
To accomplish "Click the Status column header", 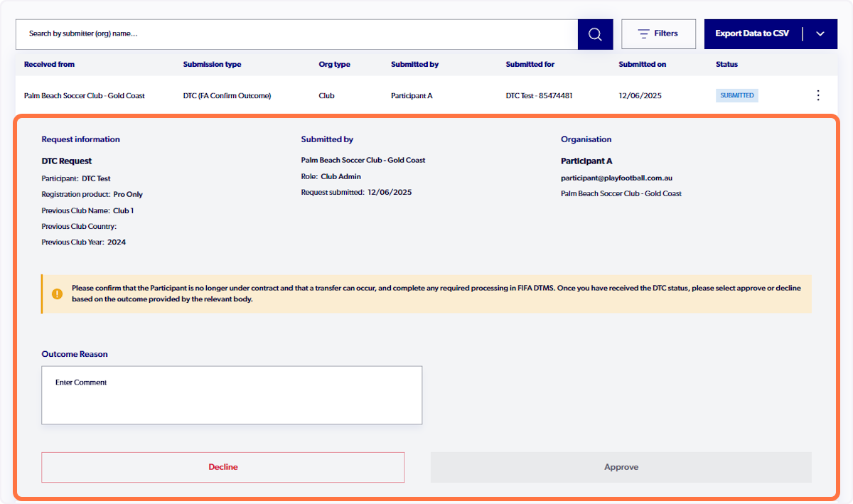I will pyautogui.click(x=726, y=64).
